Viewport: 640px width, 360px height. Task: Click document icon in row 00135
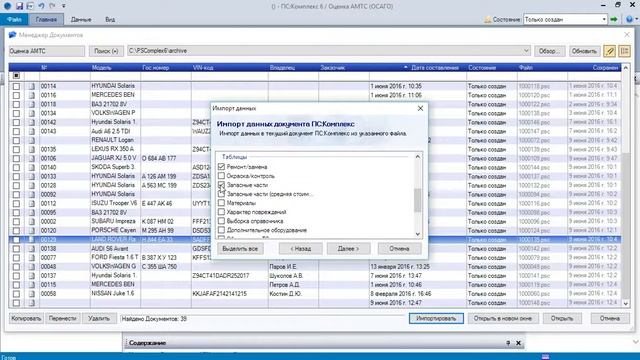pyautogui.click(x=32, y=149)
